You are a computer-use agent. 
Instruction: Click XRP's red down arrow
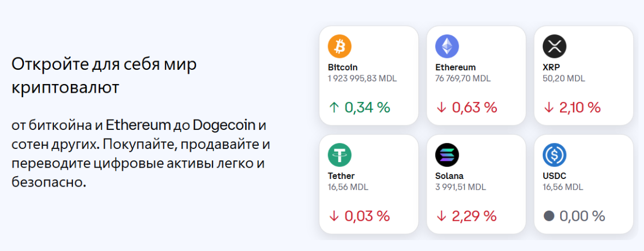tap(549, 107)
